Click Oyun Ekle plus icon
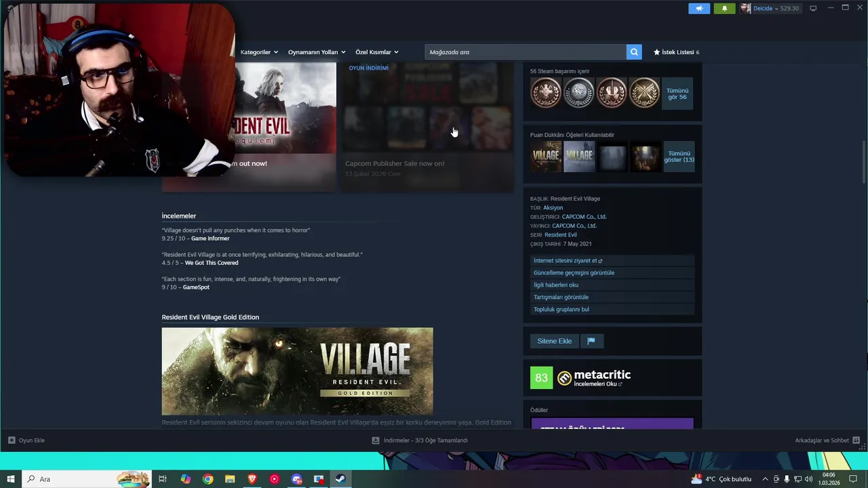 click(12, 441)
